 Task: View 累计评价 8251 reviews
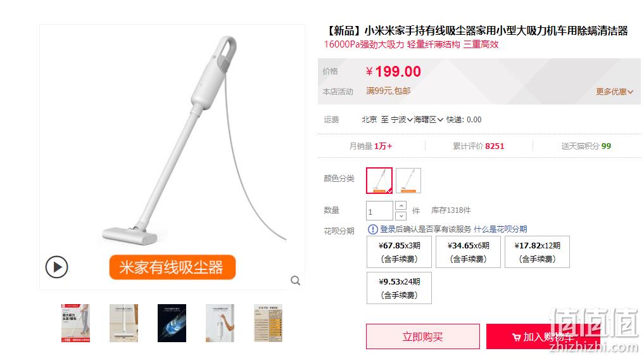(x=479, y=146)
